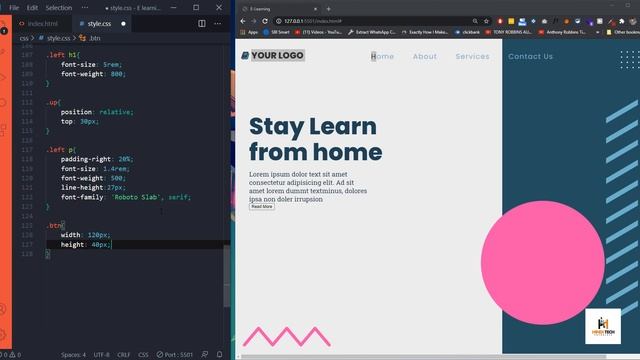Click the 'Stay Learn from home' heading
Image resolution: width=640 pixels, height=360 pixels.
316,139
